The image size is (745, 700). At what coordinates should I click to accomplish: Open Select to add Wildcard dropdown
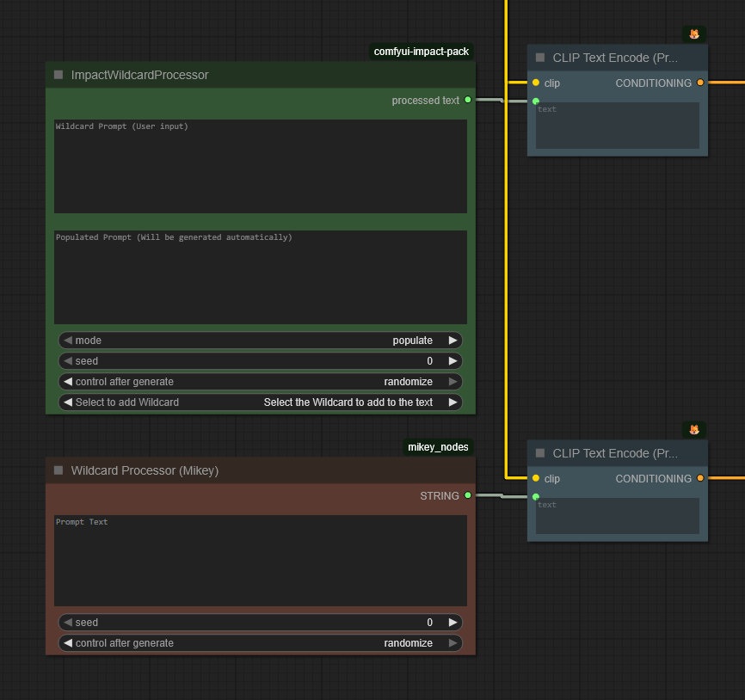[260, 402]
